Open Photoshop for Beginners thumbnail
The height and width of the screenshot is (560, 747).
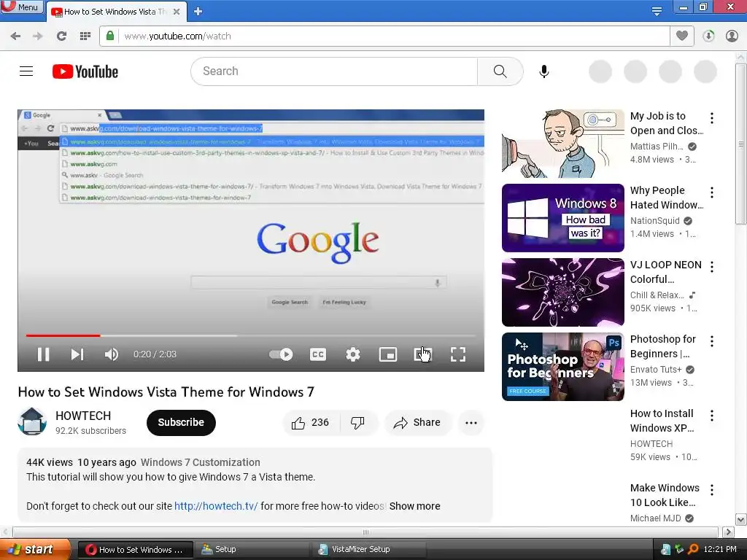point(562,367)
